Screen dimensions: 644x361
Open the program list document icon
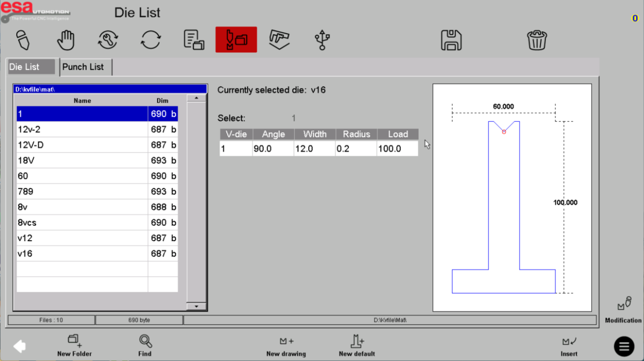(194, 40)
